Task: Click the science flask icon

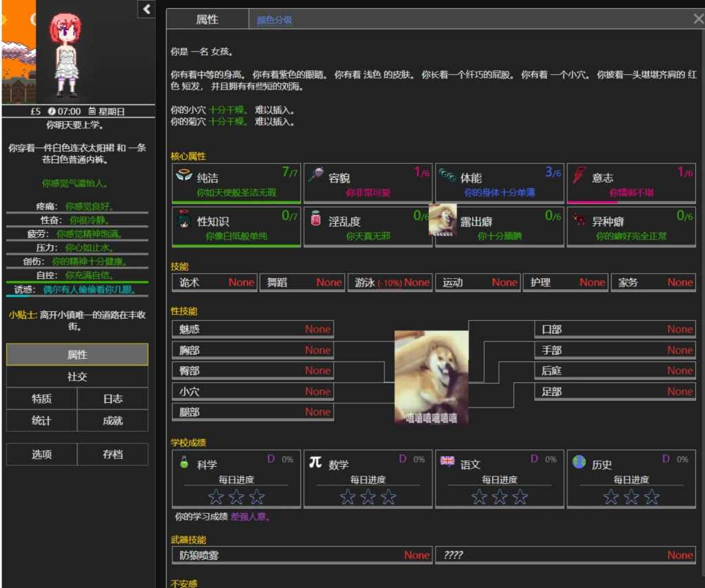Action: [184, 462]
